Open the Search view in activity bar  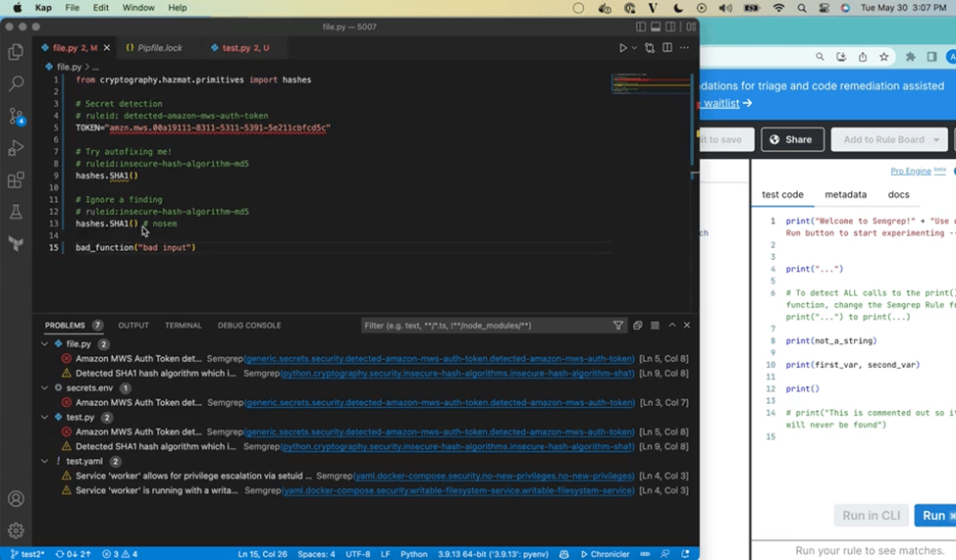16,84
